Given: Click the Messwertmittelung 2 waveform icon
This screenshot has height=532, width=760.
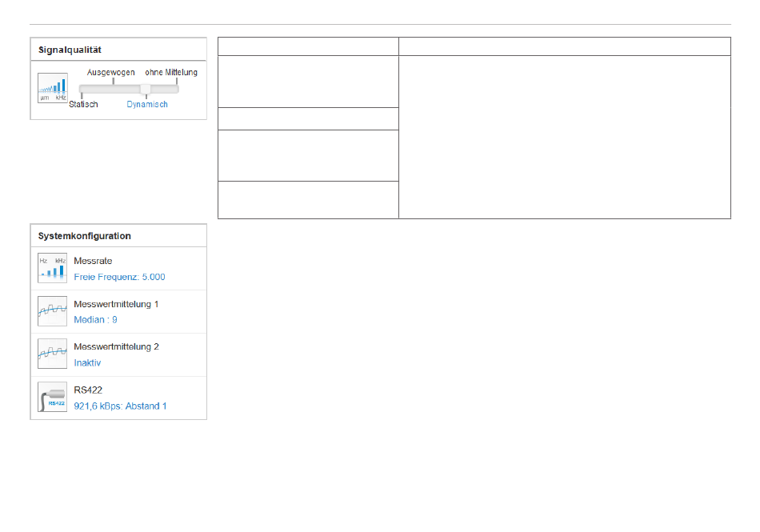Looking at the screenshot, I should 52,354.
